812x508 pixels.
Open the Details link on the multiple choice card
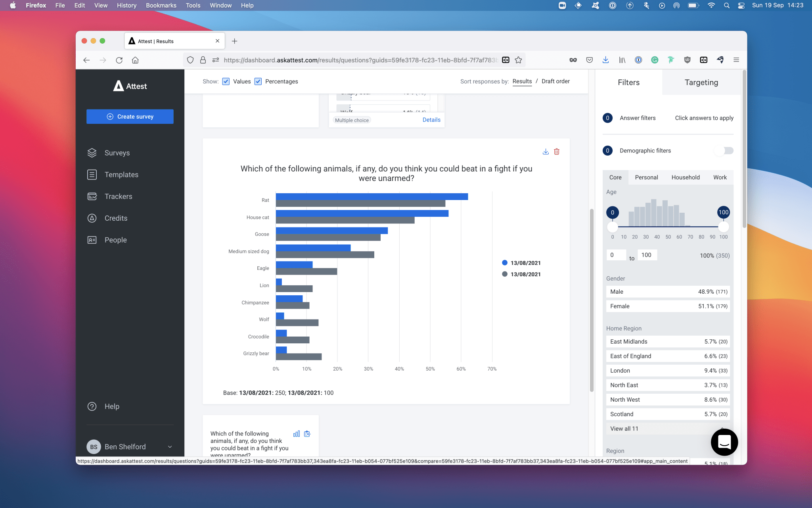[x=431, y=120]
